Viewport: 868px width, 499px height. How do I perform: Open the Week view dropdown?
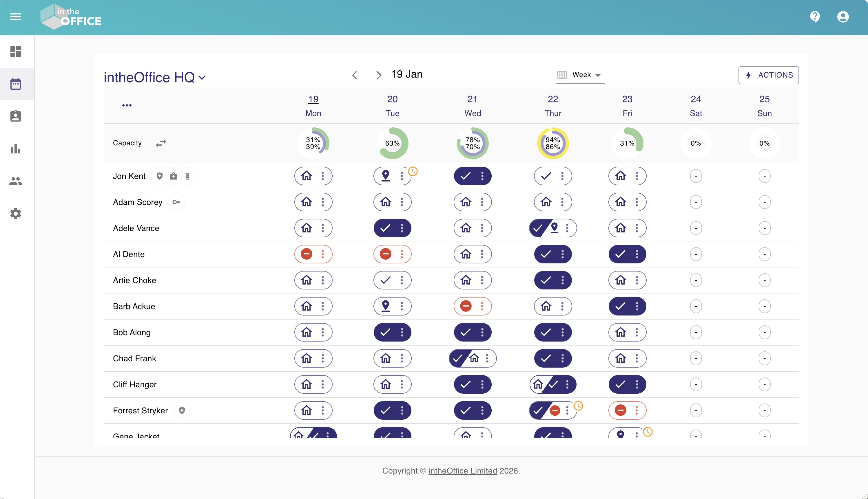click(581, 75)
